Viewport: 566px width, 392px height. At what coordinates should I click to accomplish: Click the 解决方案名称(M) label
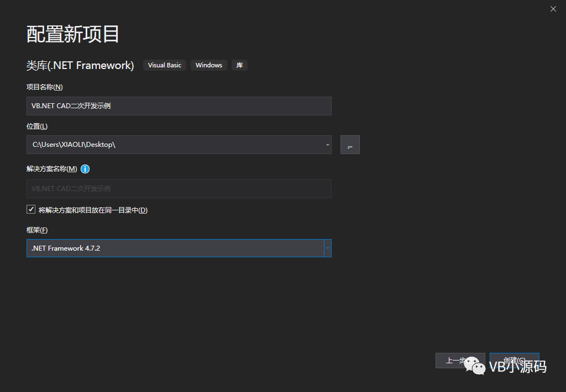coord(51,169)
